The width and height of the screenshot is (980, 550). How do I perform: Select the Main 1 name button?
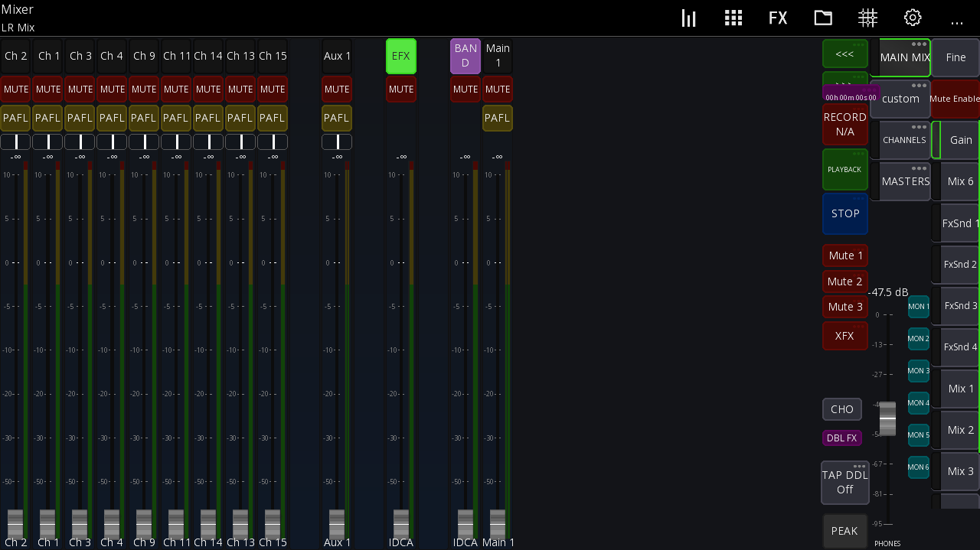pos(498,57)
